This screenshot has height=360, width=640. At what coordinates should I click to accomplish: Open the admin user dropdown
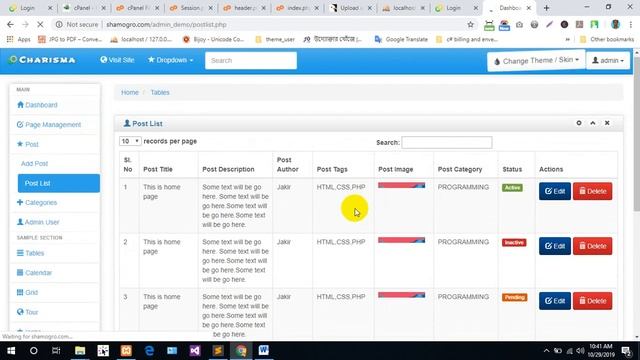tap(608, 60)
